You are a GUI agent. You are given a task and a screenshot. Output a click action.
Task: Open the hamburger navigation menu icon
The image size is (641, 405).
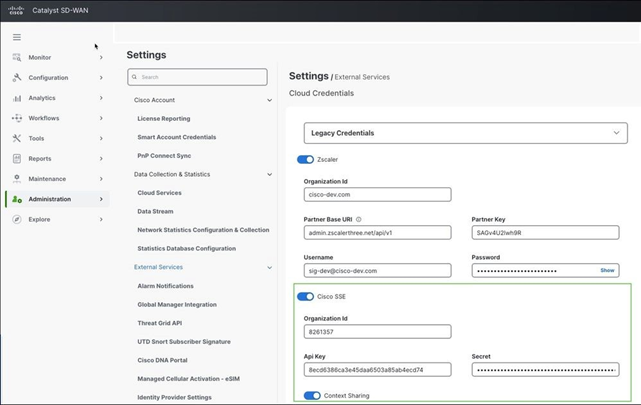(17, 37)
